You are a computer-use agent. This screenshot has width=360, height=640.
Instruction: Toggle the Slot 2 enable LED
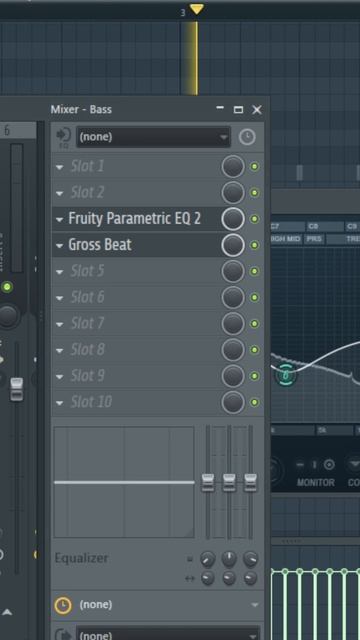(x=255, y=193)
